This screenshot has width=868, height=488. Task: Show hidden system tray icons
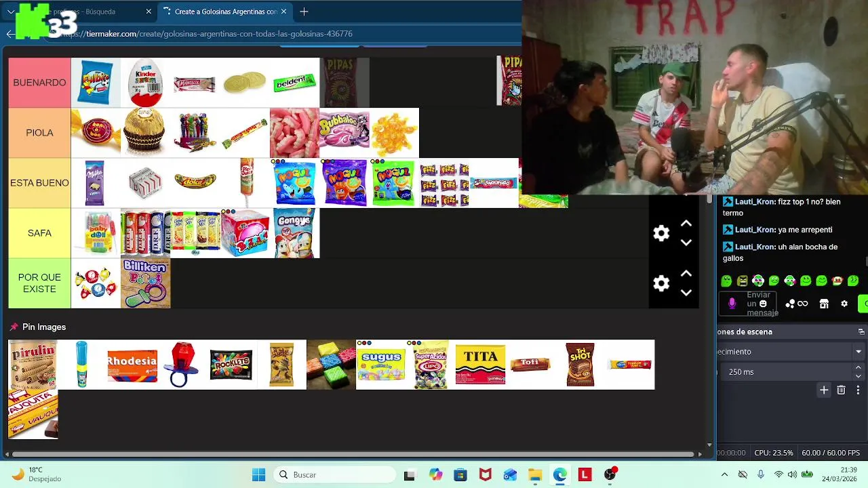(x=724, y=474)
